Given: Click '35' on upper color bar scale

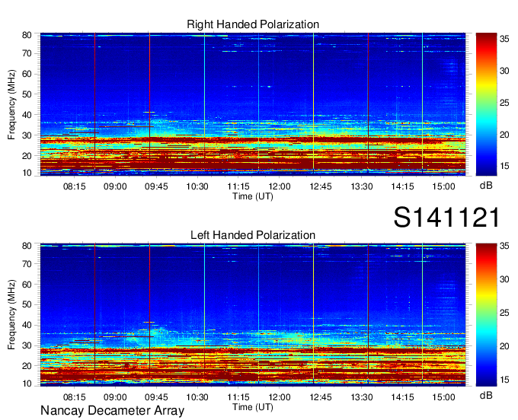Looking at the screenshot, I should pos(504,39).
